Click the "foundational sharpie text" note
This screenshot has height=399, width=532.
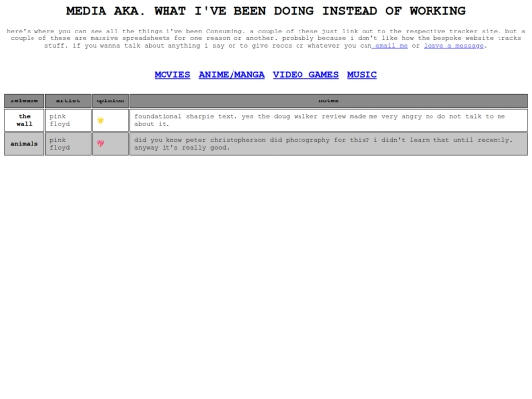coord(329,120)
